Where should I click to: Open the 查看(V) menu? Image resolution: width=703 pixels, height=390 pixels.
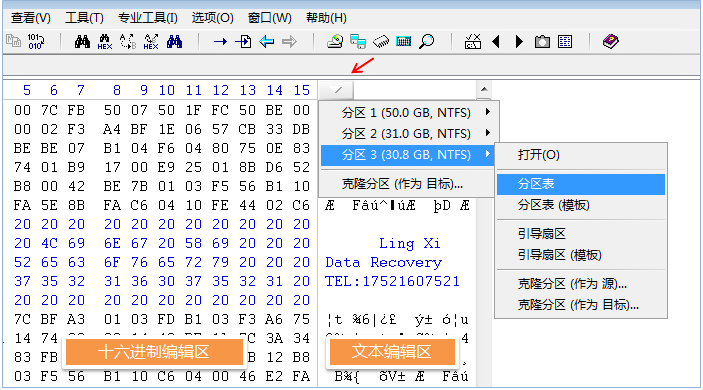coord(30,18)
